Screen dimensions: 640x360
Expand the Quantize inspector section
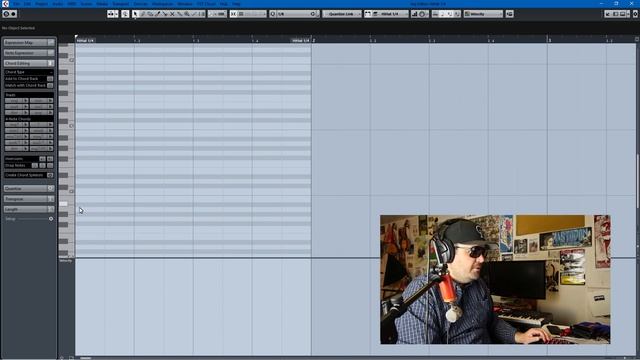(29, 189)
